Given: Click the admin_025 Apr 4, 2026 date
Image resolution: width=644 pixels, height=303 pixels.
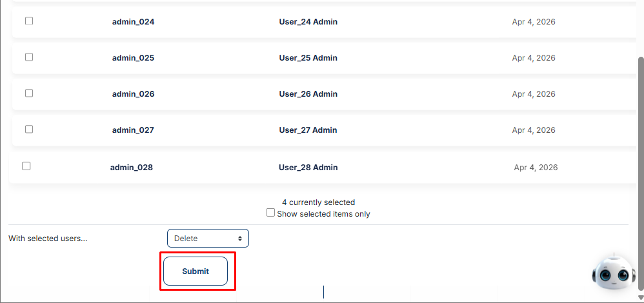Looking at the screenshot, I should click(534, 58).
